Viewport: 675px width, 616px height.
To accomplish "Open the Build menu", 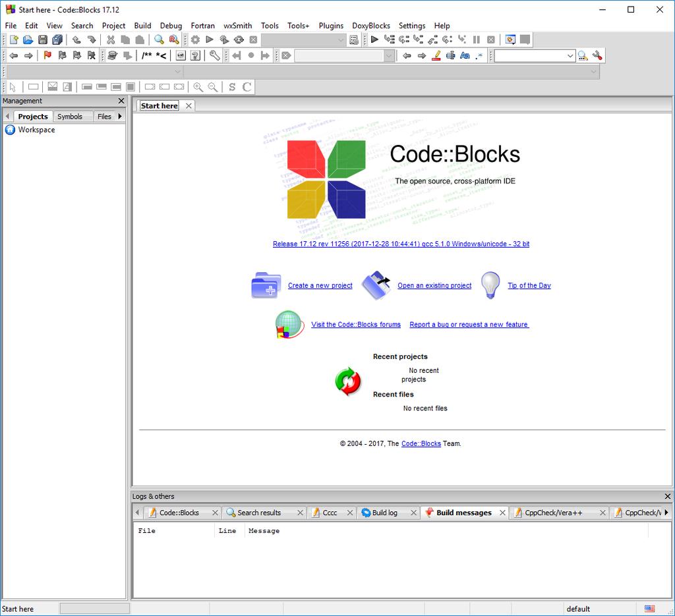I will [142, 26].
